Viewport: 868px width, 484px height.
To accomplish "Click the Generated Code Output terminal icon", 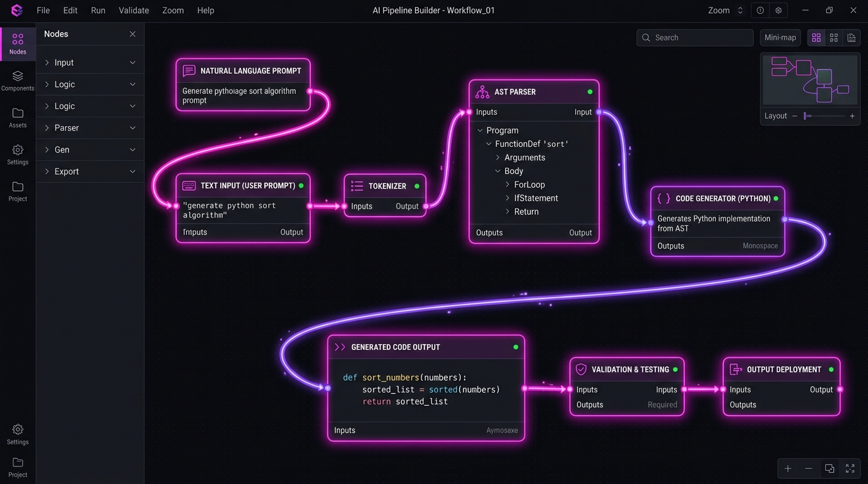I will tap(340, 347).
